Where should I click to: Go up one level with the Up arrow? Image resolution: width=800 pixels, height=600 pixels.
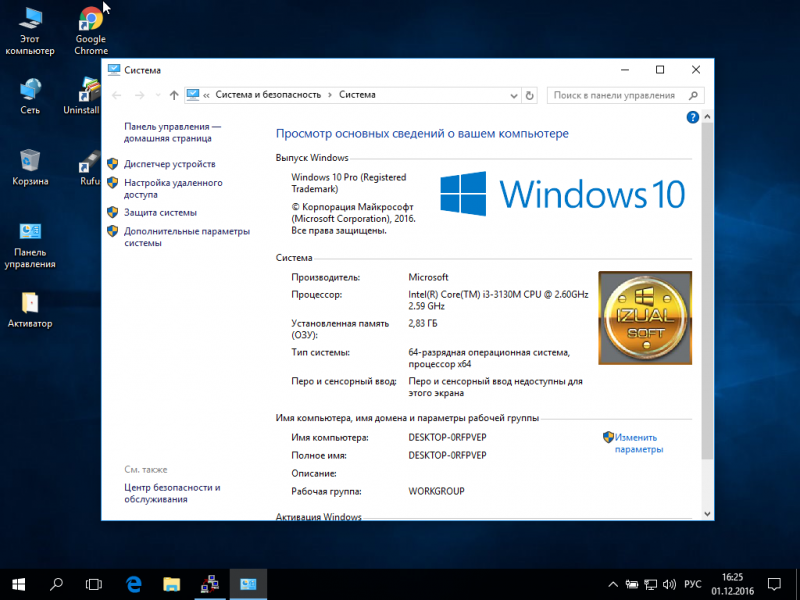(x=174, y=95)
